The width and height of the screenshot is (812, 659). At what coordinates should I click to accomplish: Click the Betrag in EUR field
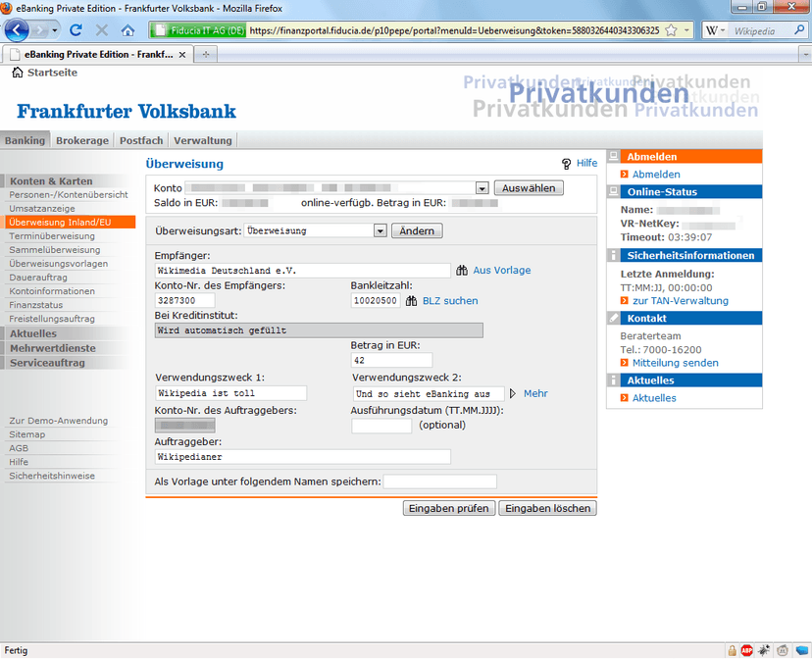pos(391,360)
